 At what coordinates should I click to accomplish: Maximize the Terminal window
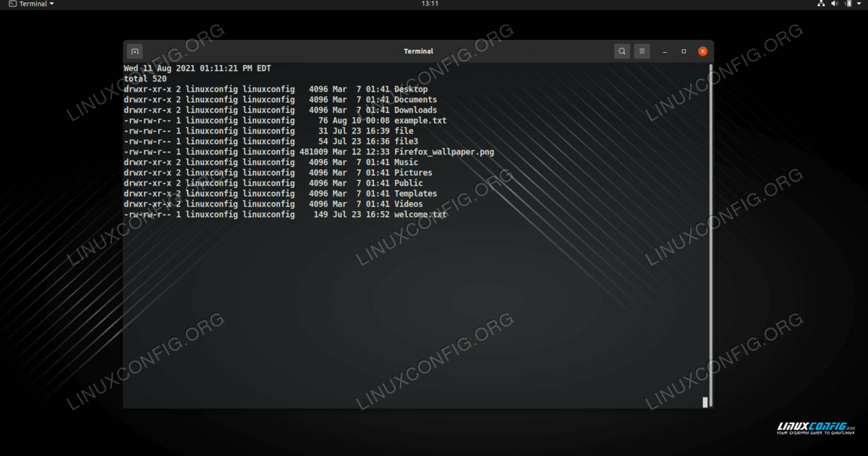click(x=684, y=51)
